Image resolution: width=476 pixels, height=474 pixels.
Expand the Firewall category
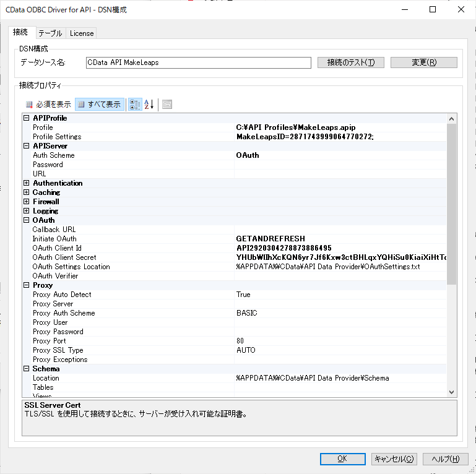tap(27, 202)
